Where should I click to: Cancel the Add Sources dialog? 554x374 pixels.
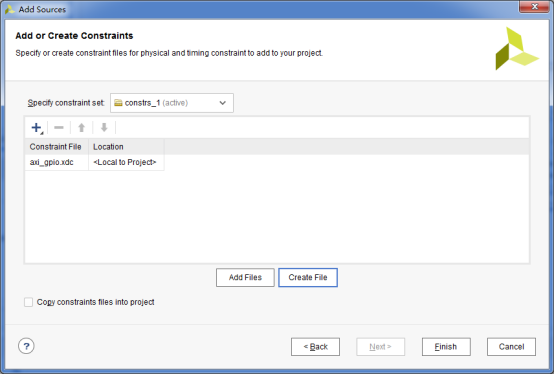pyautogui.click(x=511, y=347)
